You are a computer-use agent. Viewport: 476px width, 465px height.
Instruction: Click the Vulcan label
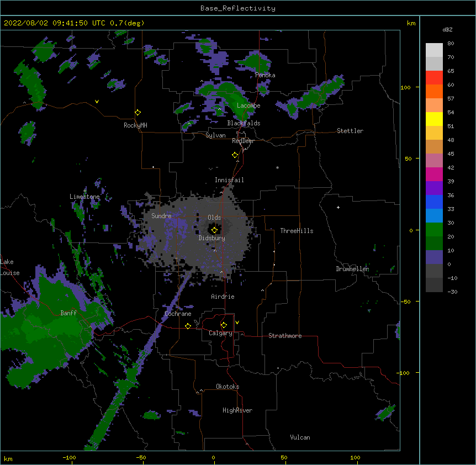pos(300,437)
